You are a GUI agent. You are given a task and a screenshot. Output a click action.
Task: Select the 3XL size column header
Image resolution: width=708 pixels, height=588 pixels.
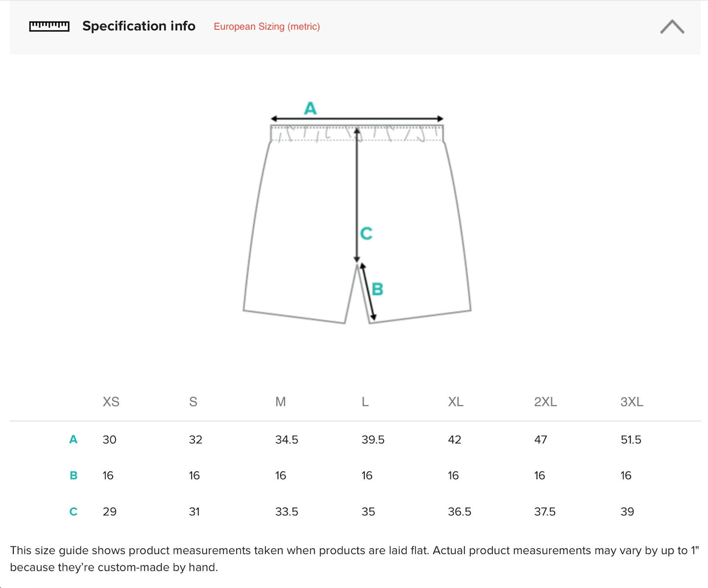(632, 402)
